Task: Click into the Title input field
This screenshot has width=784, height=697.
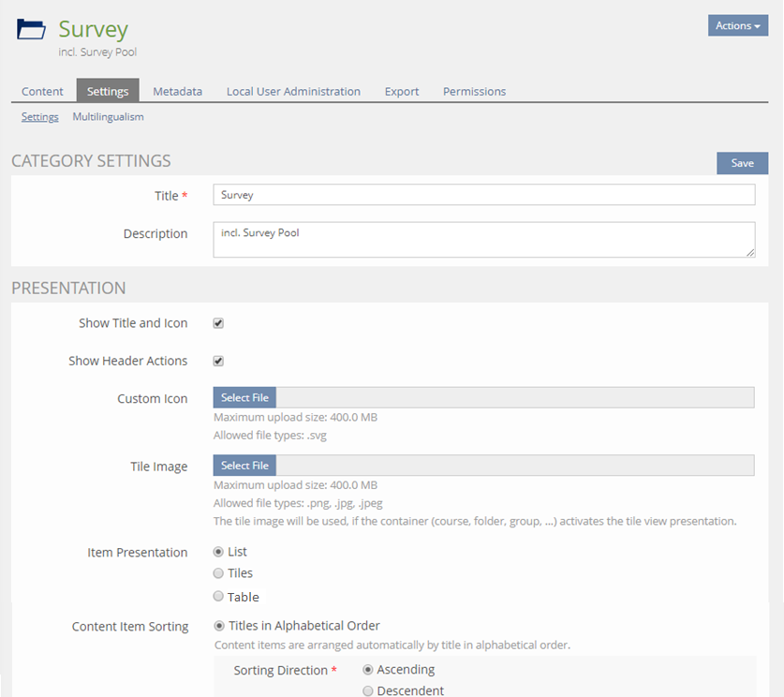Action: click(x=483, y=195)
